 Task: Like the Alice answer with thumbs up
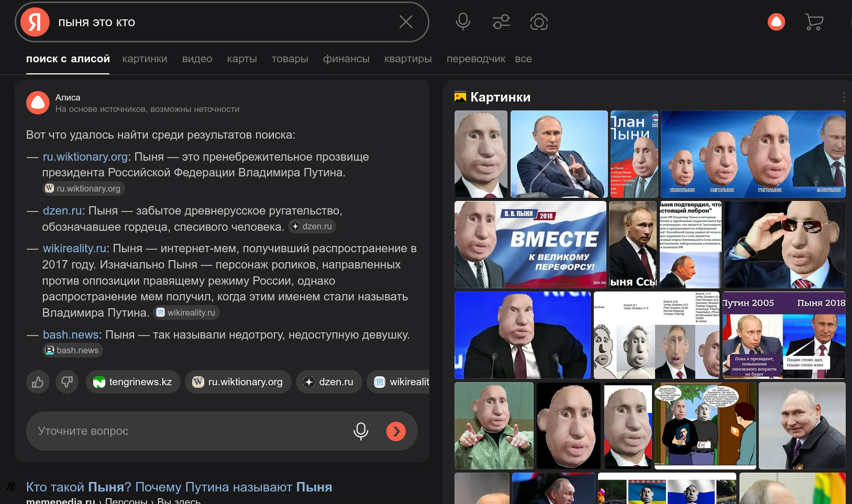click(38, 382)
